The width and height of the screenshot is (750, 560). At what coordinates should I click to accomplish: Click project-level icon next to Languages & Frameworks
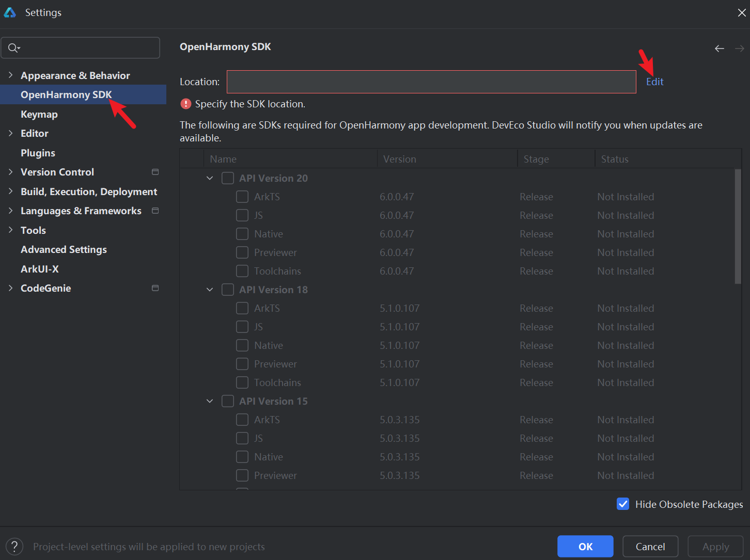coord(155,211)
